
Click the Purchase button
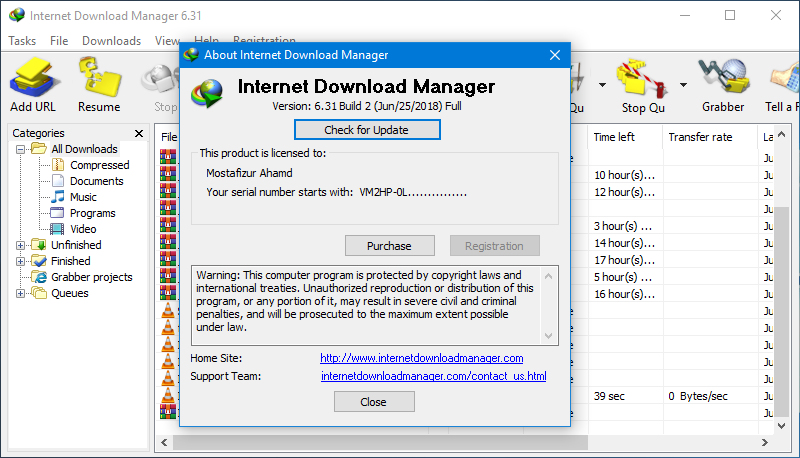coord(390,246)
